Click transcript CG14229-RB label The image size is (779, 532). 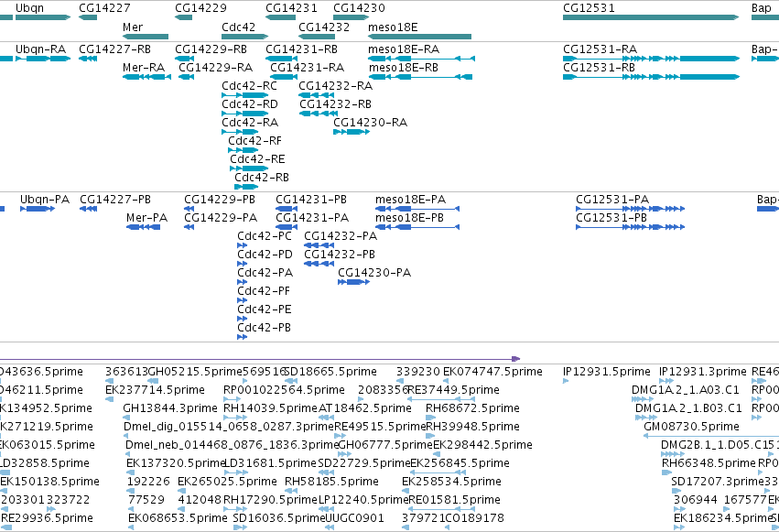[x=211, y=49]
